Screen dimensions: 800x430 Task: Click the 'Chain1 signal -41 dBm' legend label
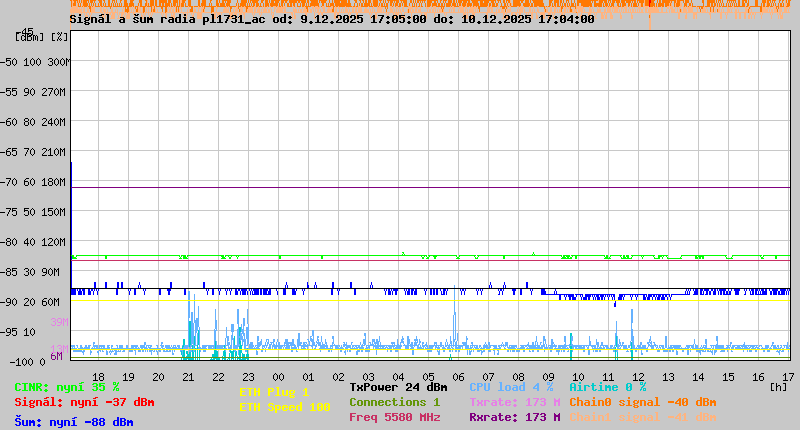pyautogui.click(x=643, y=417)
